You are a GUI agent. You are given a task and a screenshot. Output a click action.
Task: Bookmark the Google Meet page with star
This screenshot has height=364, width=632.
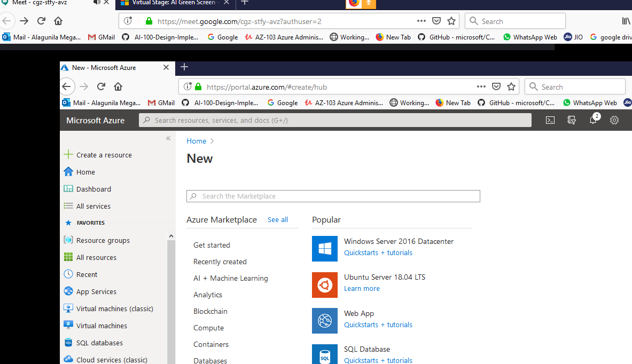point(451,21)
